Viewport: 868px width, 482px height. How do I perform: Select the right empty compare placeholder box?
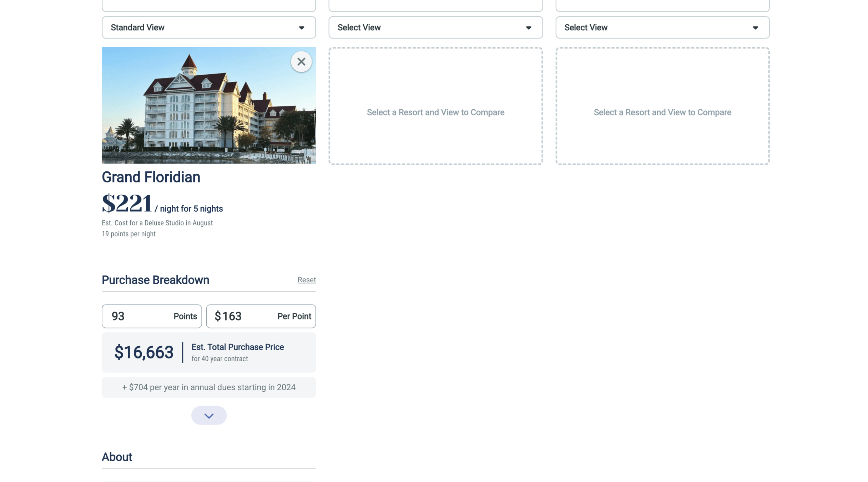[662, 106]
